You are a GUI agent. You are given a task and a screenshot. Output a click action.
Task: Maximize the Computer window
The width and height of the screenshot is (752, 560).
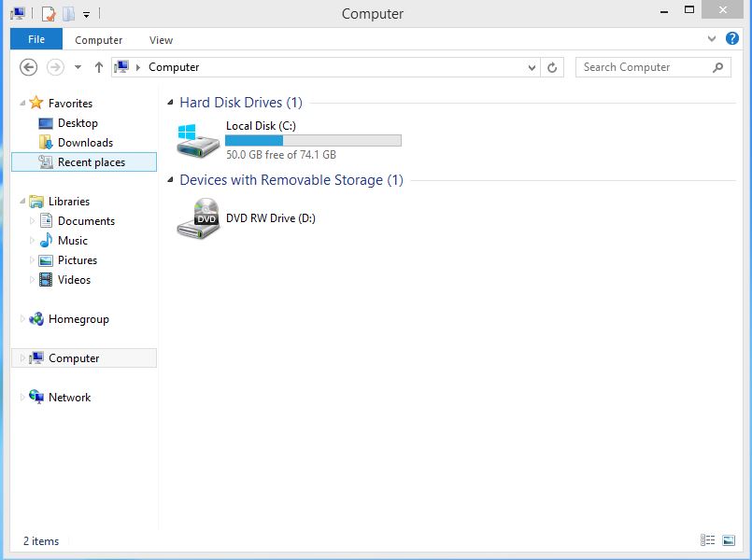click(689, 10)
